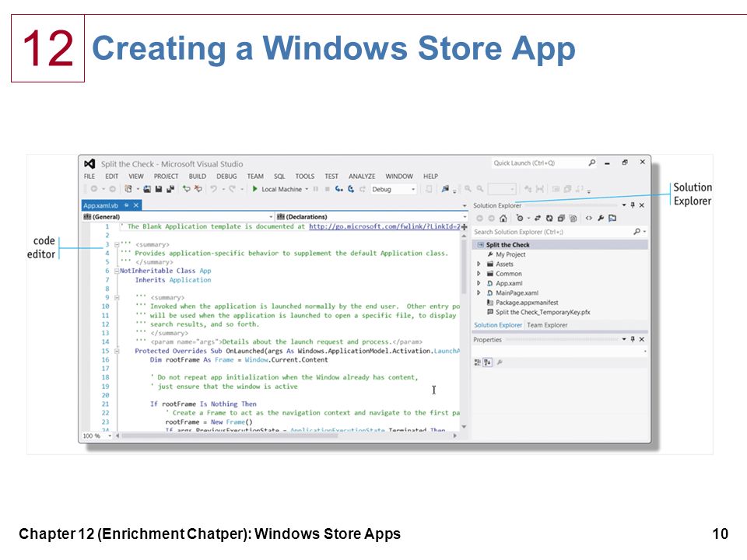The height and width of the screenshot is (560, 747).
Task: Click Solution Explorer's toolbar Properties wrench icon
Action: [x=601, y=218]
